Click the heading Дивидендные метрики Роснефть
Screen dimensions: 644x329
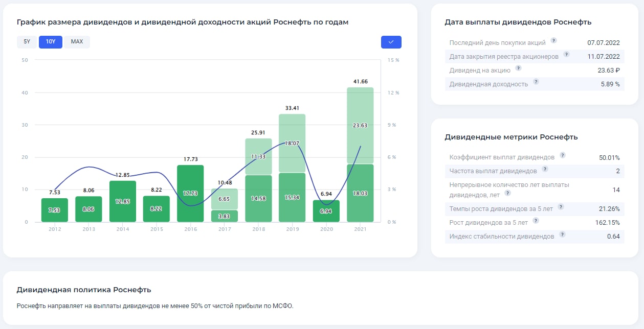(511, 137)
